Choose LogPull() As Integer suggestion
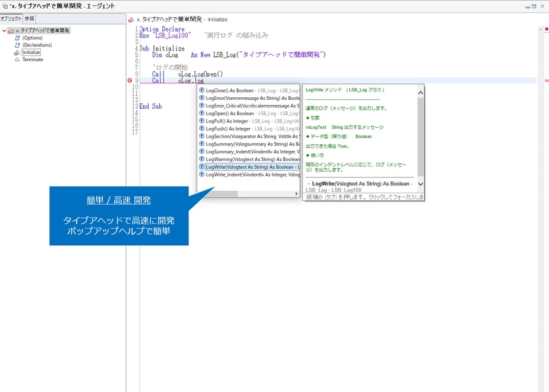The height and width of the screenshot is (392, 549). pyautogui.click(x=250, y=121)
